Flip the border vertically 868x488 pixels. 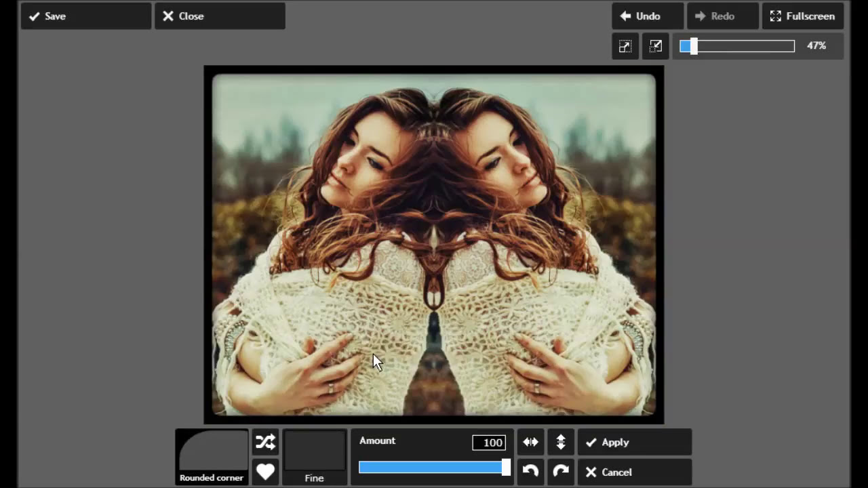(x=561, y=442)
